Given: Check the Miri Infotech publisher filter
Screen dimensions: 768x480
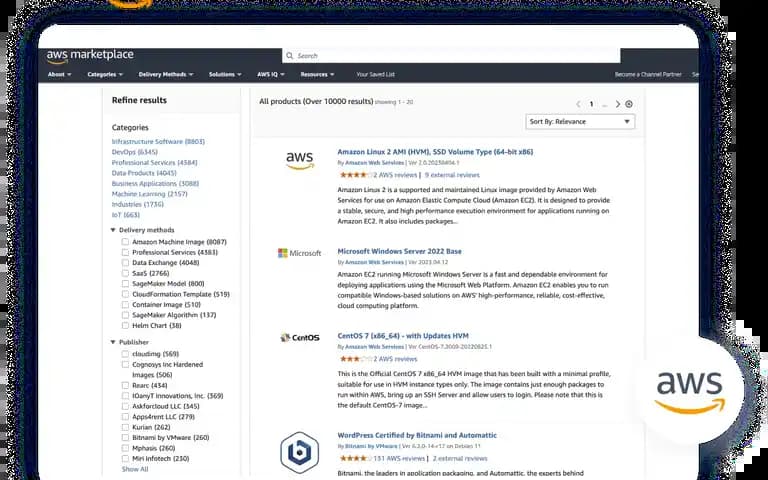Looking at the screenshot, I should [x=125, y=458].
